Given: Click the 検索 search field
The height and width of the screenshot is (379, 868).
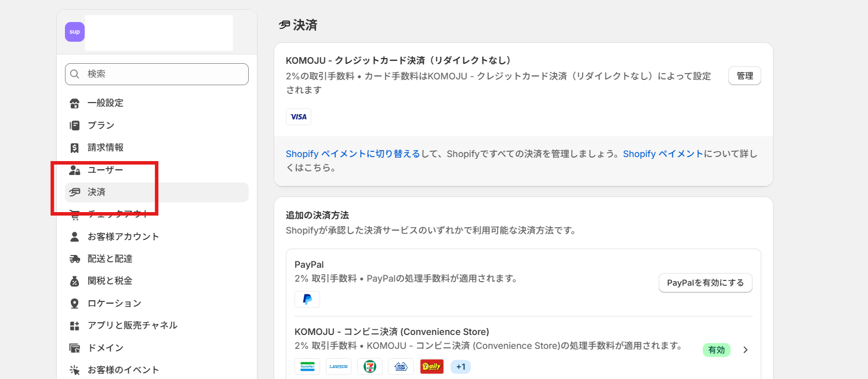Looking at the screenshot, I should click(157, 74).
